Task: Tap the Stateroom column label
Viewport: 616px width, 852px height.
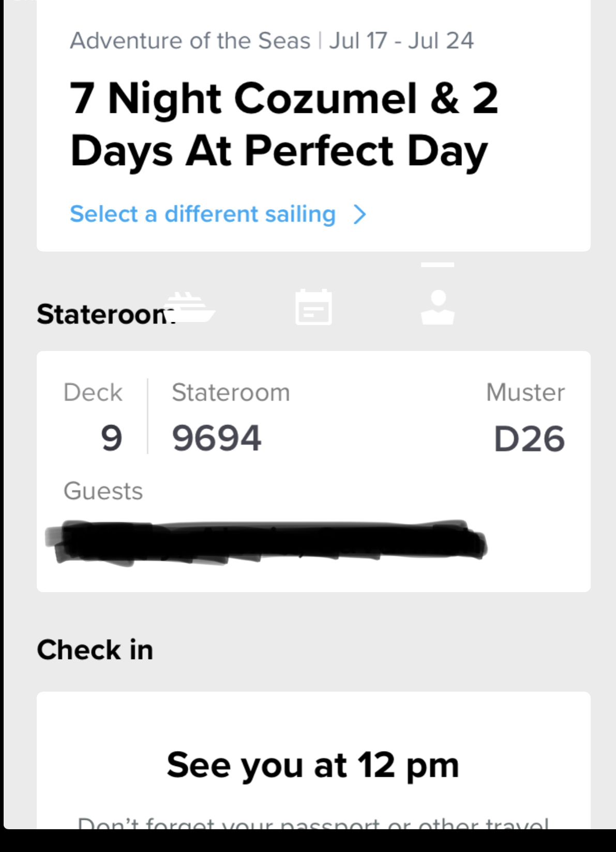Action: point(231,392)
